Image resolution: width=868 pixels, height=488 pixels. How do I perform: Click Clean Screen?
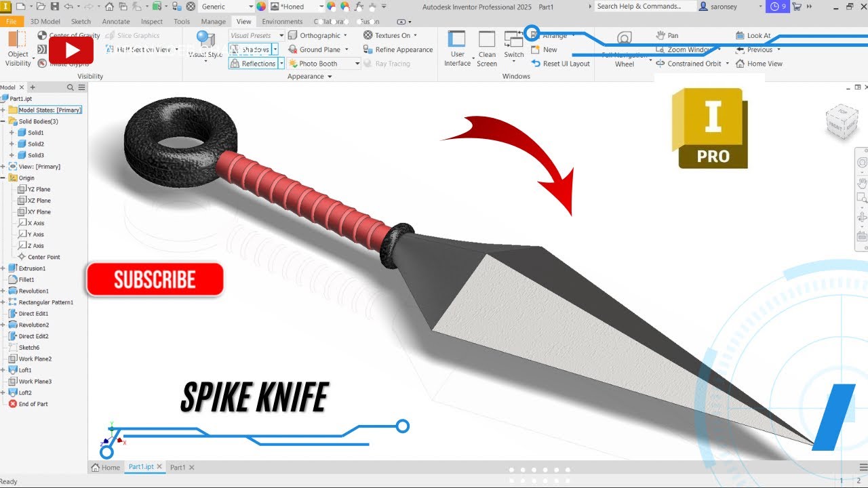pos(487,49)
